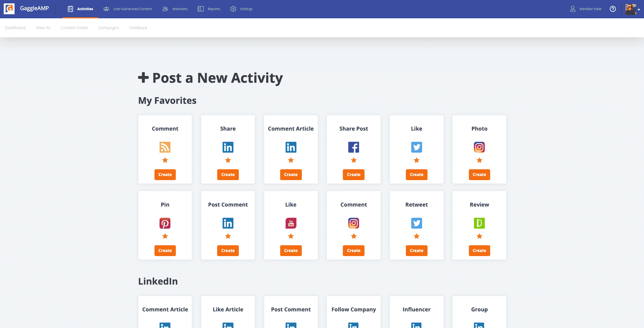The width and height of the screenshot is (644, 328).
Task: Create a RSS Comment activity
Action: (x=165, y=175)
